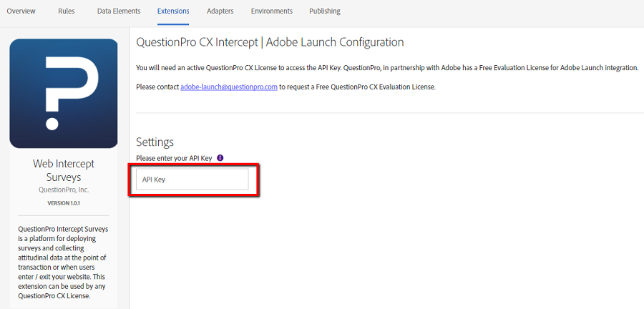Image resolution: width=644 pixels, height=309 pixels.
Task: Click the 'Please contact' sentence before the email
Action: click(157, 87)
